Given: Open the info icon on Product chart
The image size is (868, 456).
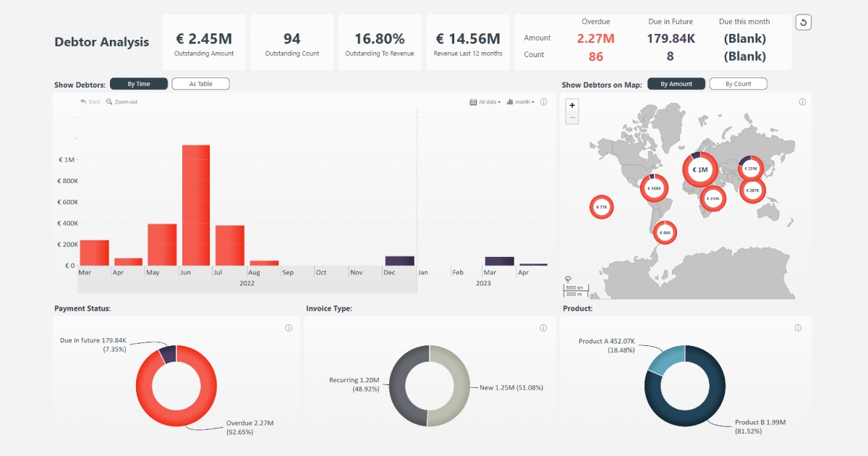Looking at the screenshot, I should (x=798, y=328).
